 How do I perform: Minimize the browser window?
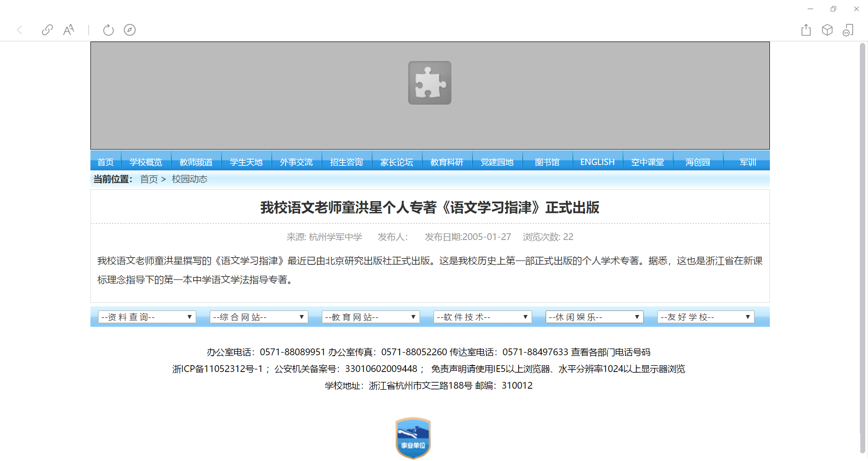(x=810, y=9)
